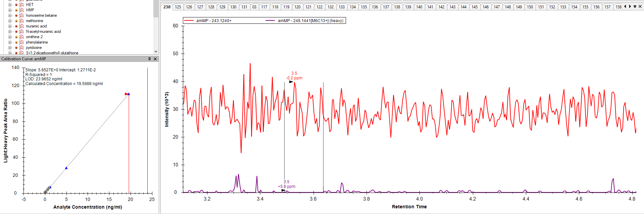The height and width of the screenshot is (214, 644).
Task: Expand the ornithine 2 tree node
Action: pyautogui.click(x=10, y=37)
